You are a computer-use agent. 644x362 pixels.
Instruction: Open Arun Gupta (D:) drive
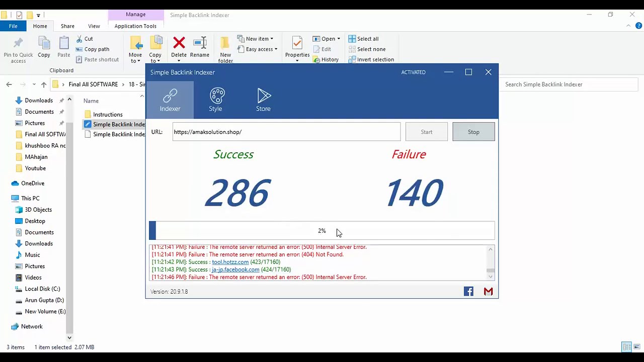(x=44, y=300)
